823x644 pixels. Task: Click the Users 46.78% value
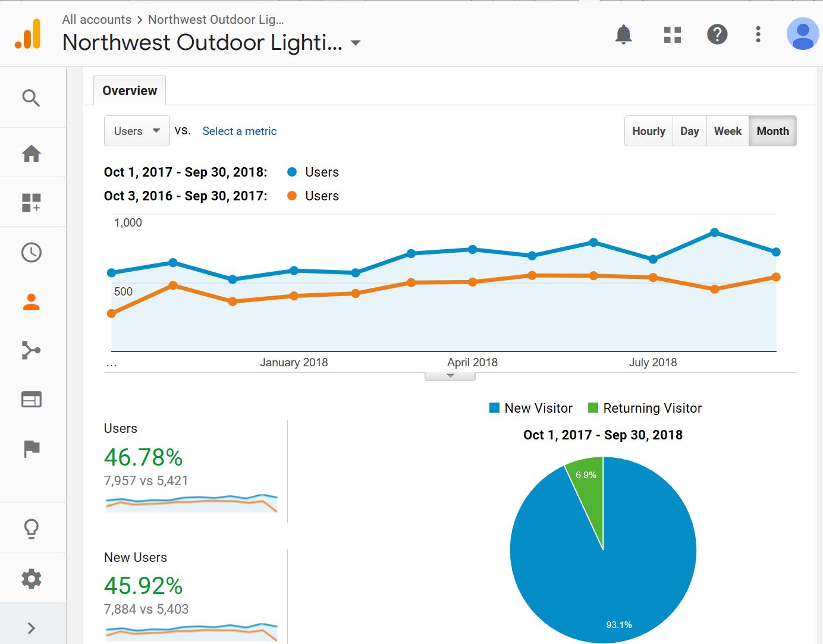(x=143, y=457)
